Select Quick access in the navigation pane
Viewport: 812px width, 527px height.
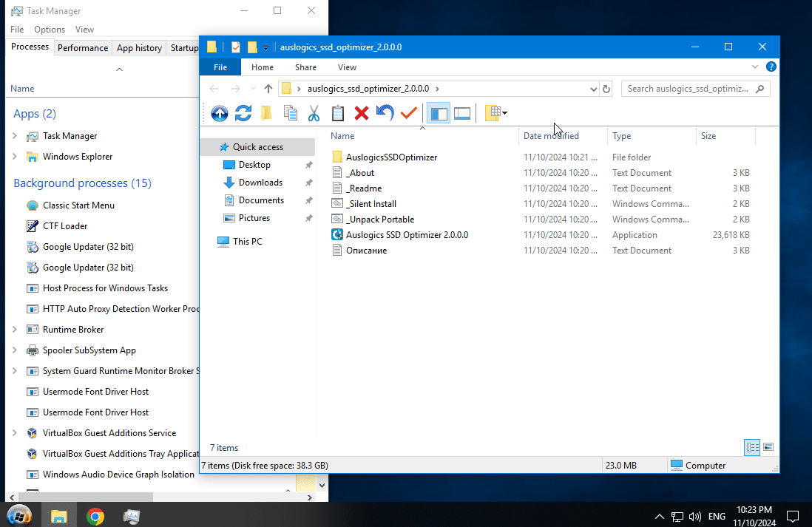258,147
